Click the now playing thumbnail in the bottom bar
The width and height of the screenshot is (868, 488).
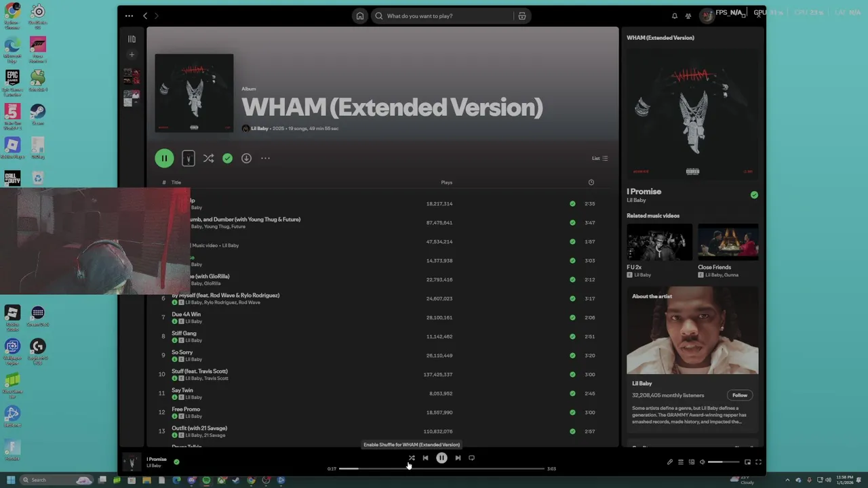[132, 462]
